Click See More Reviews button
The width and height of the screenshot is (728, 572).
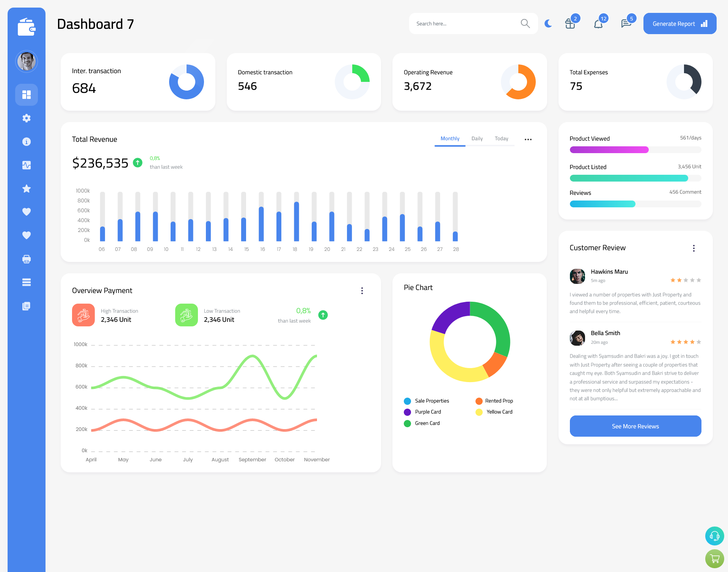click(x=635, y=426)
